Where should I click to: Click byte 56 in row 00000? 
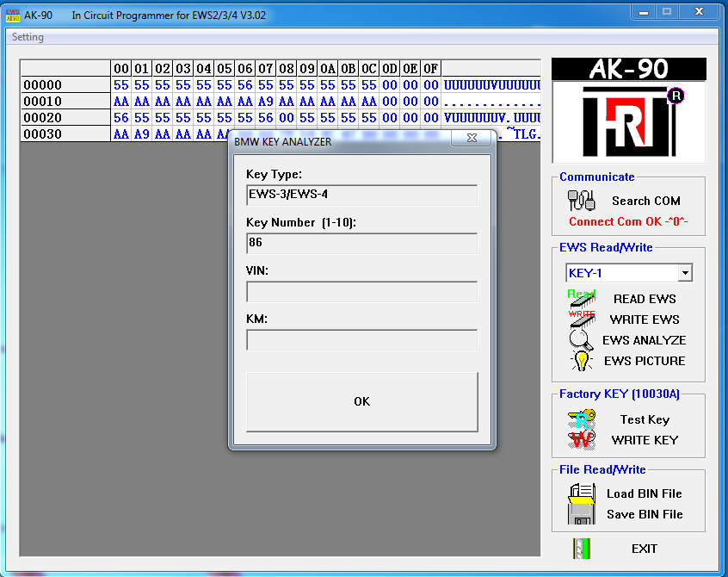(x=245, y=85)
